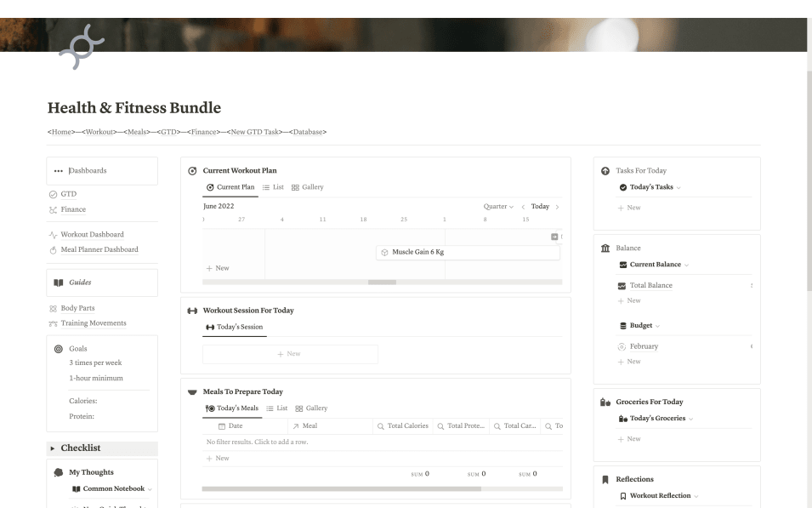Click the Reflections bookmark icon
This screenshot has height=508, width=812.
(x=605, y=479)
